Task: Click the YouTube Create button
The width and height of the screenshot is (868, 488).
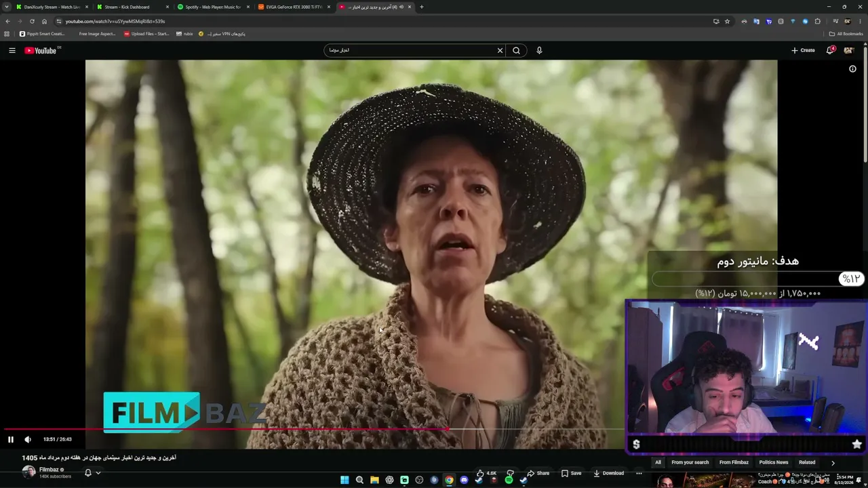Action: pyautogui.click(x=803, y=50)
